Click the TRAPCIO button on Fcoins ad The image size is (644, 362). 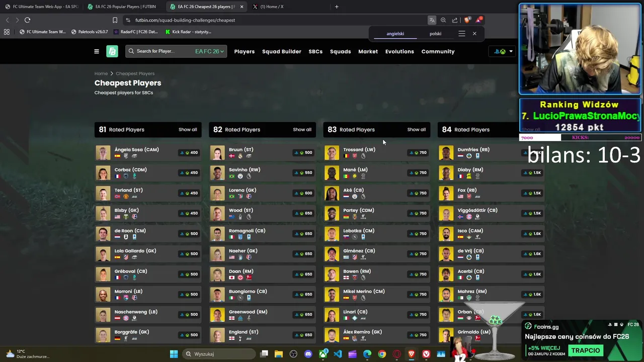coord(586,350)
